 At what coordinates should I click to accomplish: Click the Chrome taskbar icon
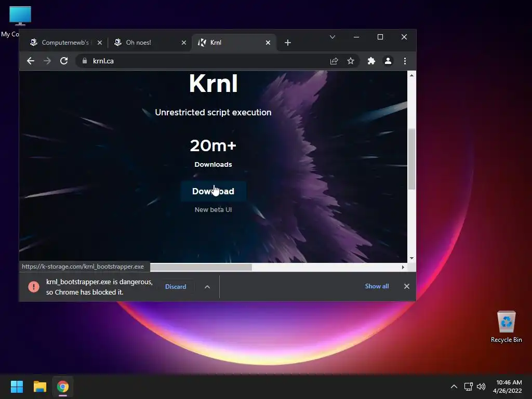(63, 387)
